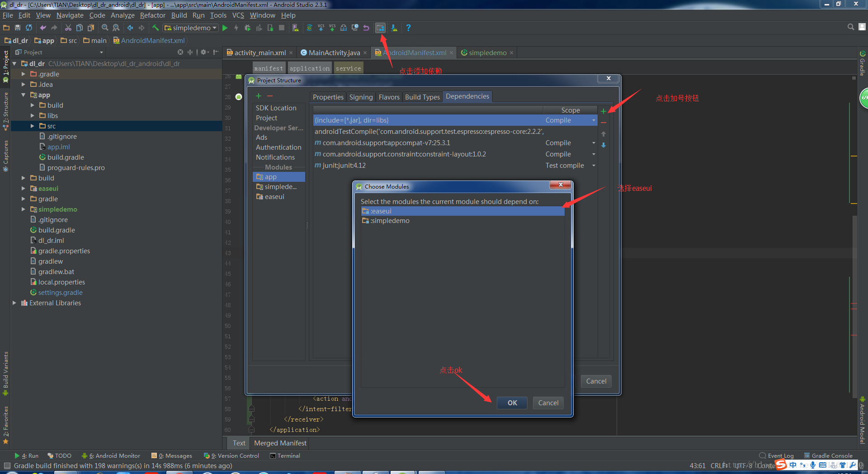The width and height of the screenshot is (868, 474).
Task: Click the AVD Manager icon
Action: (x=295, y=28)
